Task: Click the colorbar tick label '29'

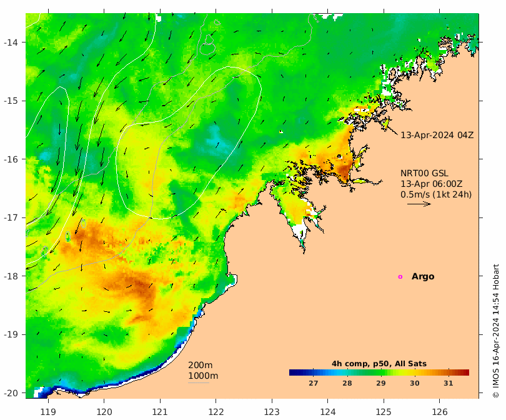Action: (381, 383)
